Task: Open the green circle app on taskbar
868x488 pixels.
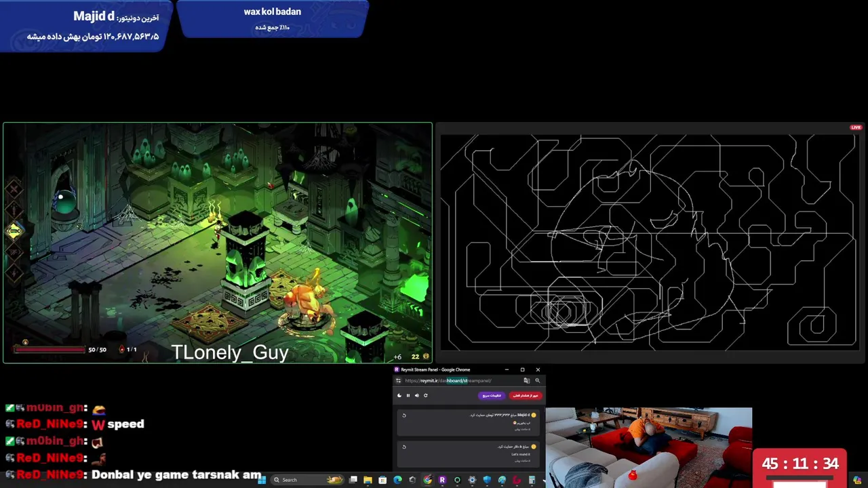Action: [457, 480]
